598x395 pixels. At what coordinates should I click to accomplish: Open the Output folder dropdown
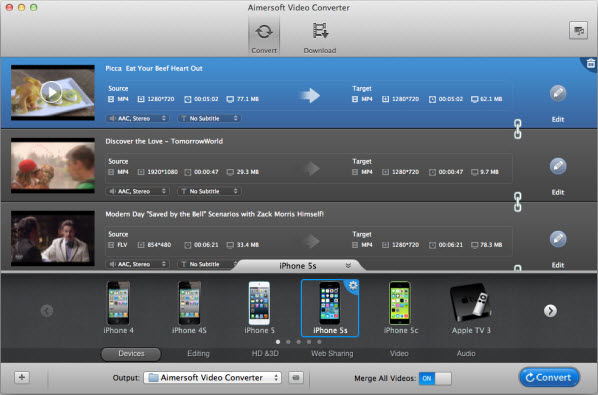[212, 378]
